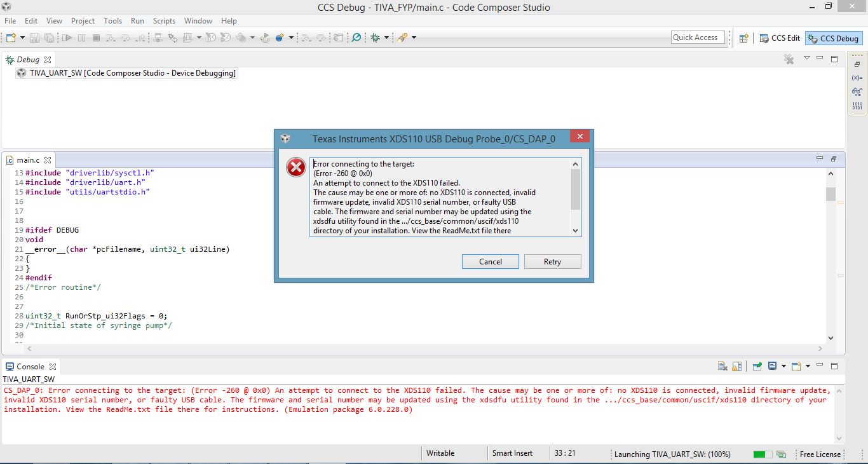Click the Quick Access search field
Image resolution: width=868 pixels, height=464 pixels.
(x=698, y=38)
